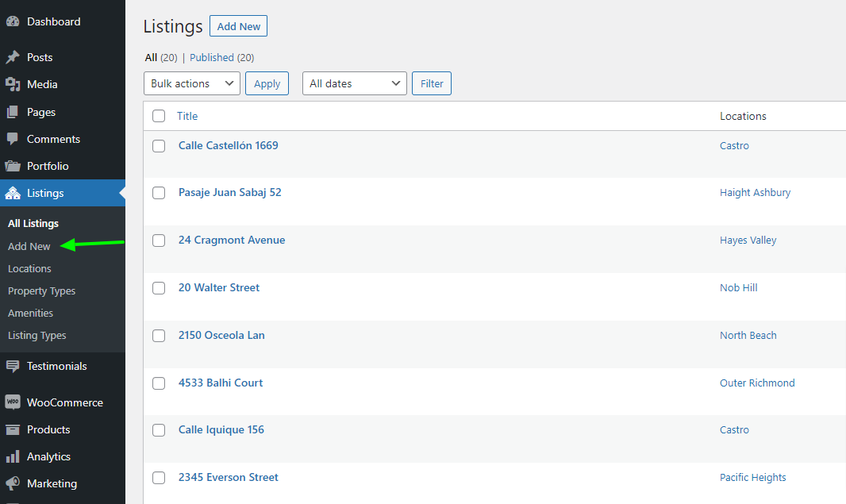
Task: Click the Comments speech bubble icon
Action: coord(13,139)
